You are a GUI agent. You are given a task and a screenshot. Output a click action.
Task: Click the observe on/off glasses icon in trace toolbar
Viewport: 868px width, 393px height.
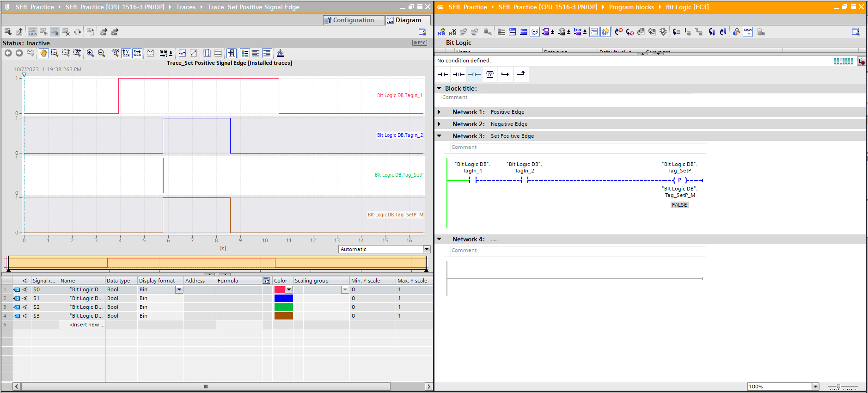(32, 32)
